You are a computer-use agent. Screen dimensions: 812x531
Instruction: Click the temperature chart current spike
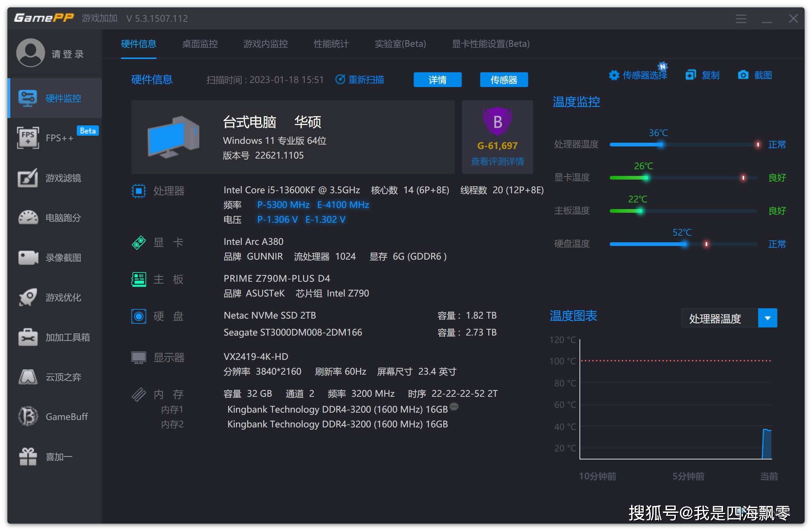point(767,444)
